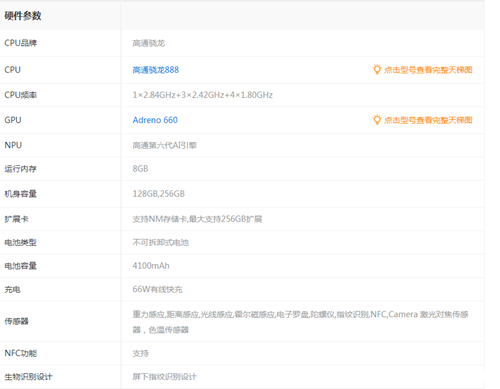Screen dimensions: 500x389
Task: Select the 屏下指纹识别设计 value
Action: pos(165,377)
